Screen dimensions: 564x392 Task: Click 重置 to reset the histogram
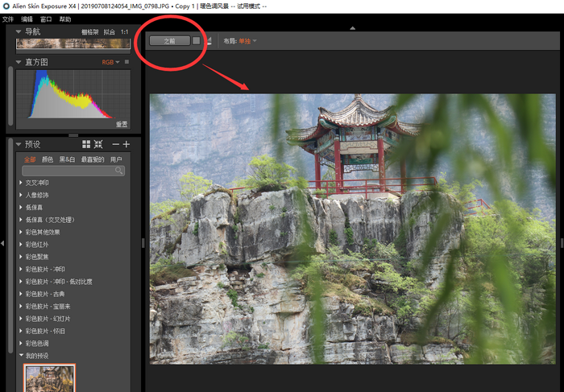pyautogui.click(x=121, y=124)
